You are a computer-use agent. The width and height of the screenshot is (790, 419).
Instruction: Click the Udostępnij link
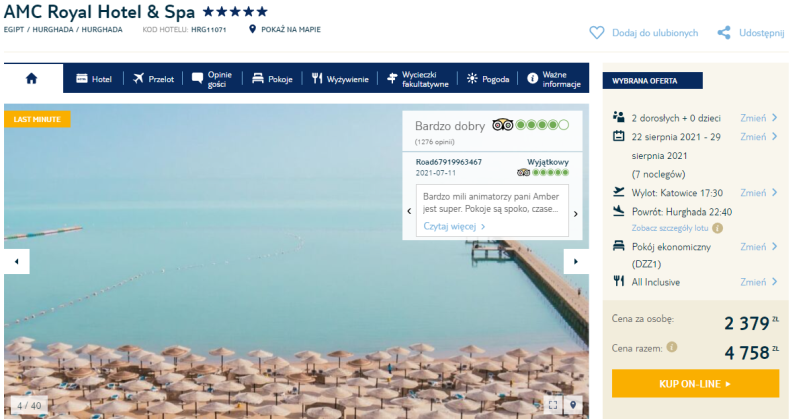(x=761, y=33)
